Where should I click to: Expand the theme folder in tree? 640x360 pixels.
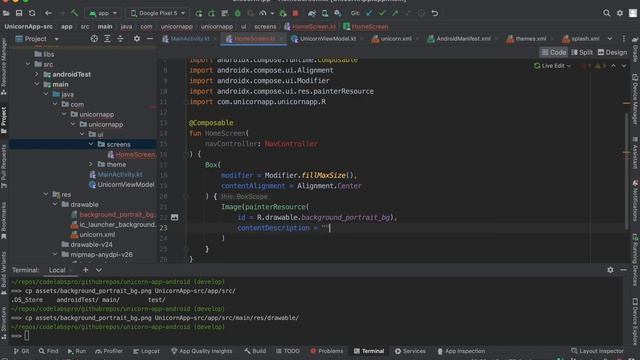tap(91, 164)
